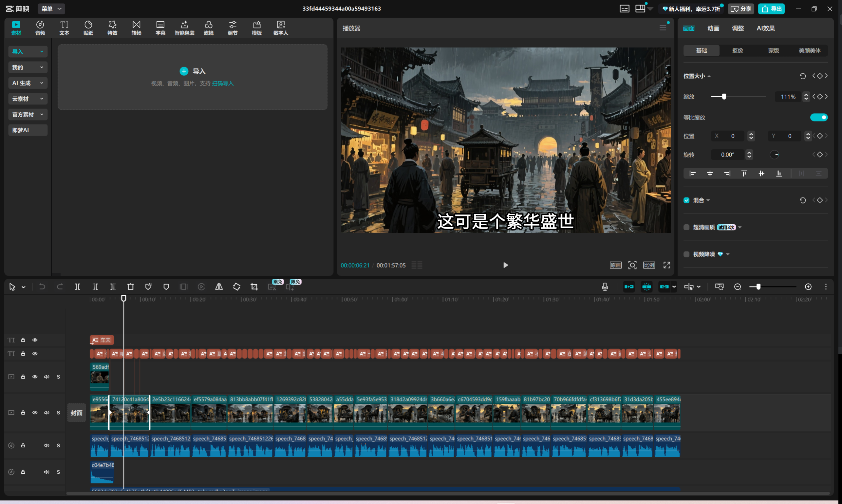The height and width of the screenshot is (504, 842).
Task: Enter fullscreen preview in player
Action: pos(667,265)
